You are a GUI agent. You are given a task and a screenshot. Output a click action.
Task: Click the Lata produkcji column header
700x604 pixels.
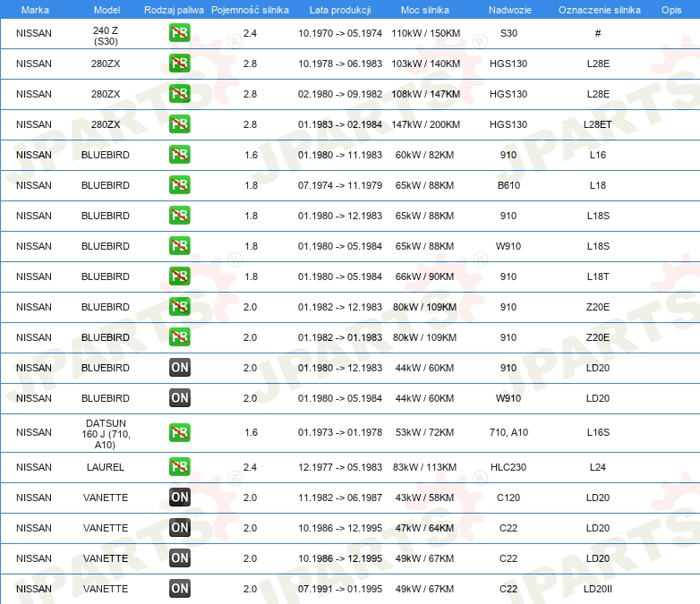(340, 10)
